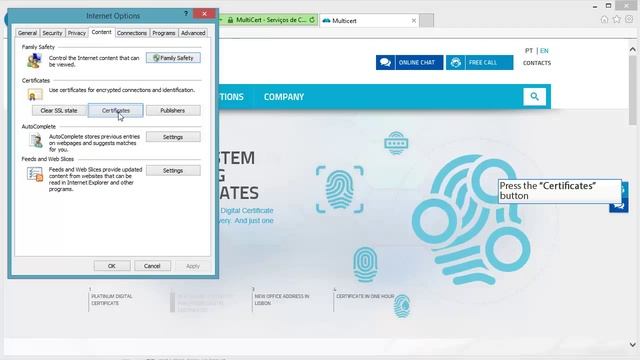Confirm with OK in Internet Options
This screenshot has width=640, height=360.
click(112, 266)
